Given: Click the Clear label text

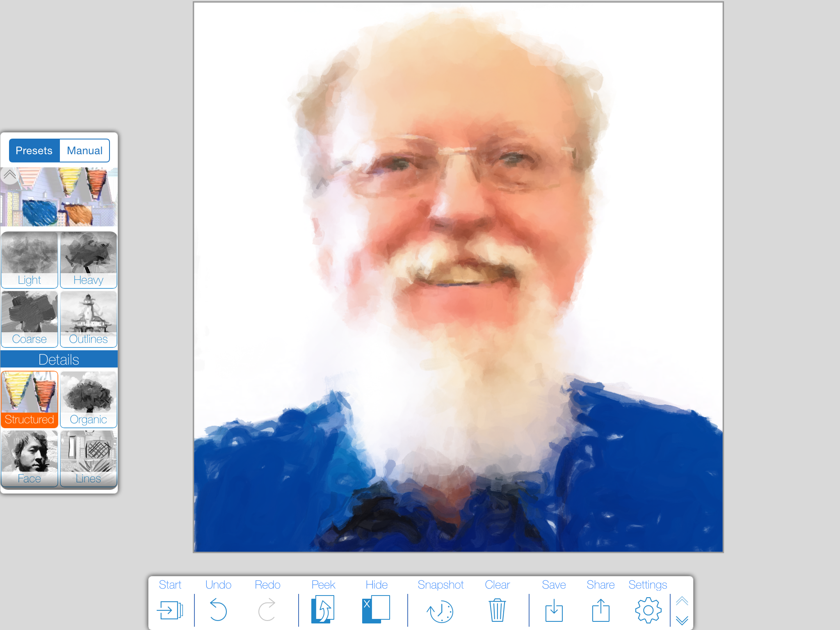Looking at the screenshot, I should click(497, 584).
